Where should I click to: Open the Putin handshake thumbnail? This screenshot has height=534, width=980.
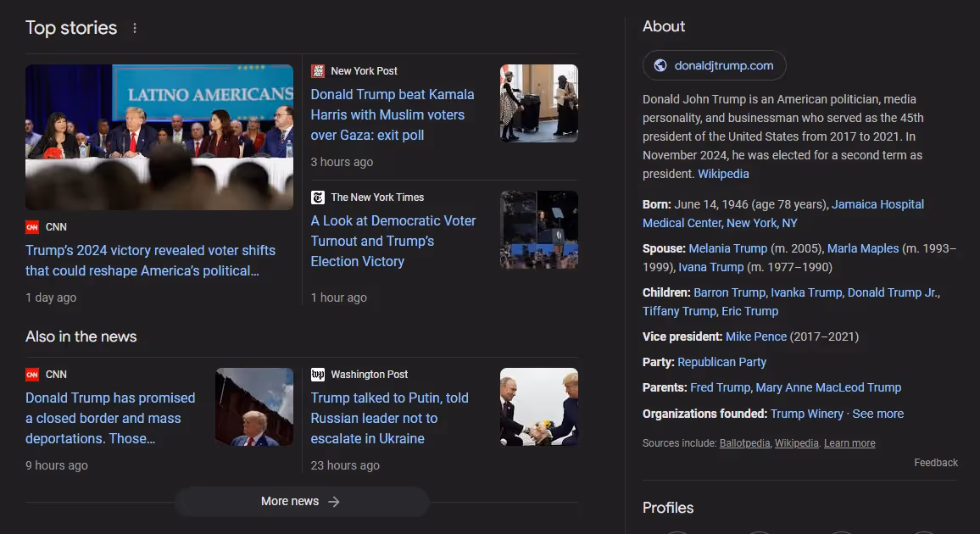[539, 407]
